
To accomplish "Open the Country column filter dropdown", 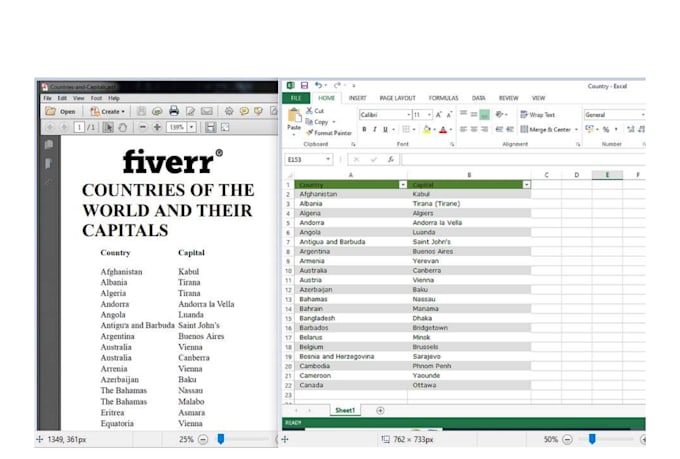I will click(x=403, y=185).
